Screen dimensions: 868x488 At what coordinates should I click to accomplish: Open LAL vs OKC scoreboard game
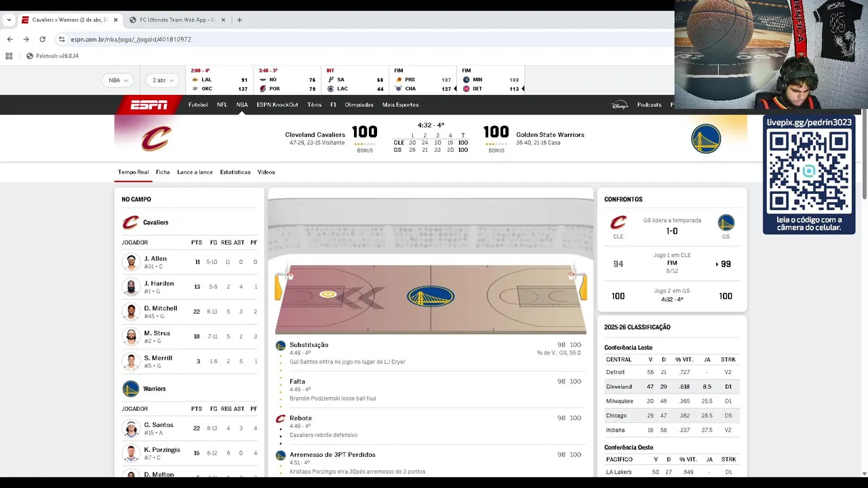coord(219,80)
